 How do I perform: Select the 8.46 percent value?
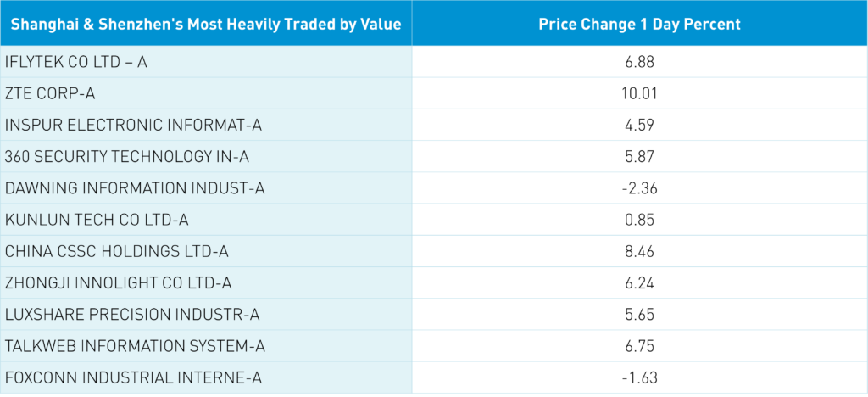tap(639, 251)
